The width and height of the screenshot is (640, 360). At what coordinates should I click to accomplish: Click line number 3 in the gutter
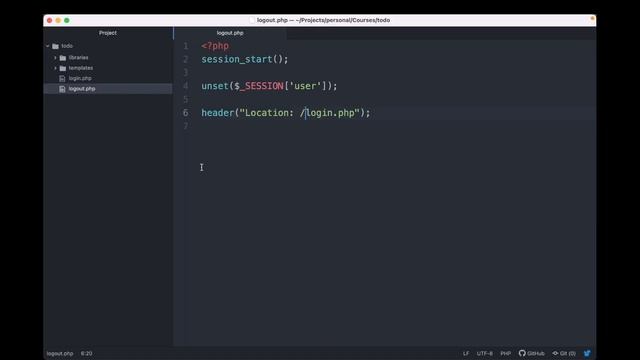pos(186,73)
